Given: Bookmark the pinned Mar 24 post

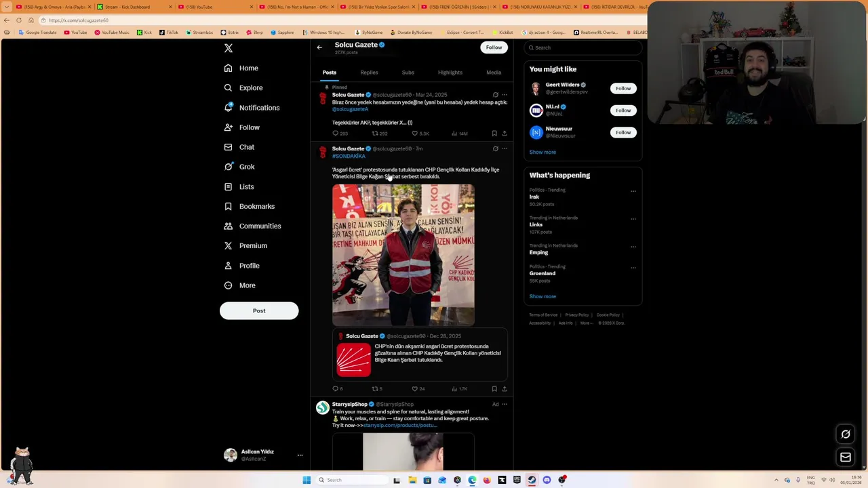Looking at the screenshot, I should pyautogui.click(x=494, y=134).
